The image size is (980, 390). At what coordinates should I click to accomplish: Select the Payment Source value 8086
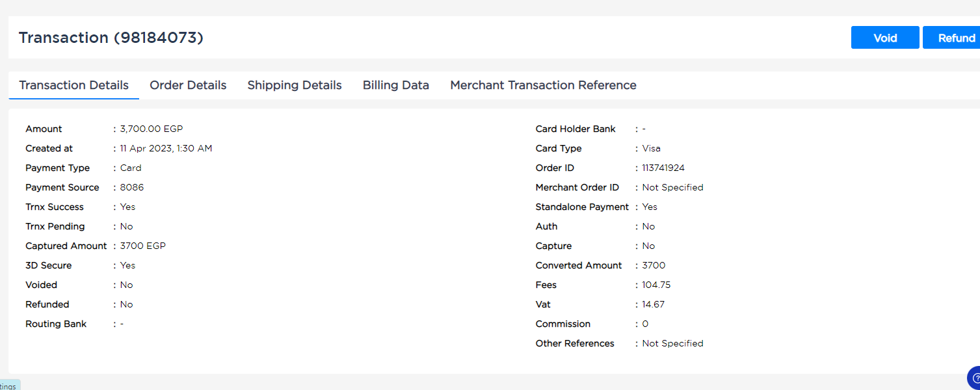pos(132,187)
